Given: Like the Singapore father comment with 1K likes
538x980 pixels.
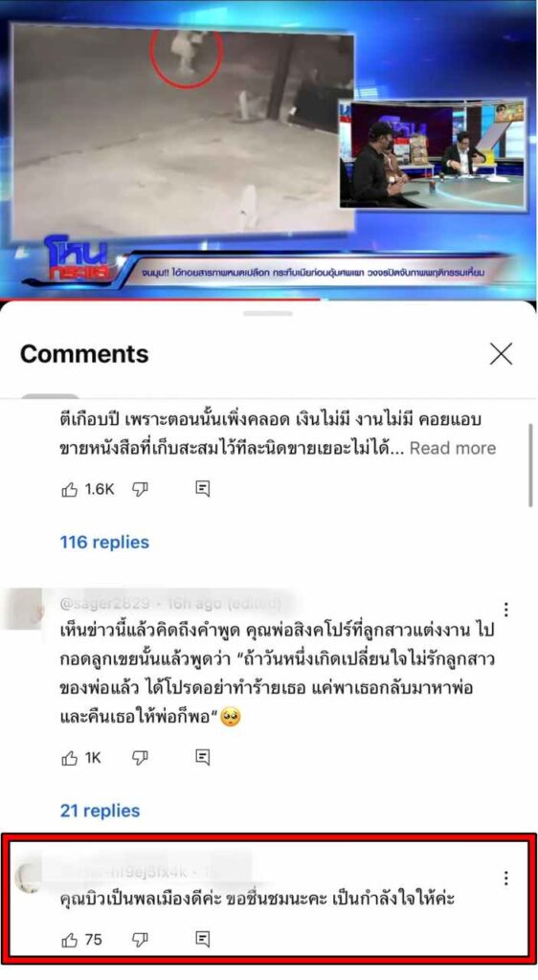Looking at the screenshot, I should click(x=69, y=758).
